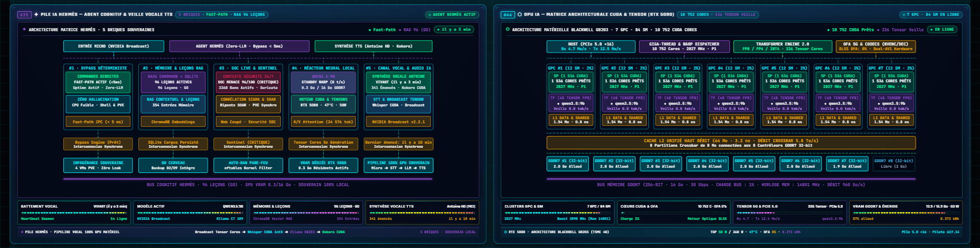Viewport: 980px width, 248px height.
Task: Click the VRAM GDDR7 & ÉNERGIE progress bar
Action: (906, 213)
